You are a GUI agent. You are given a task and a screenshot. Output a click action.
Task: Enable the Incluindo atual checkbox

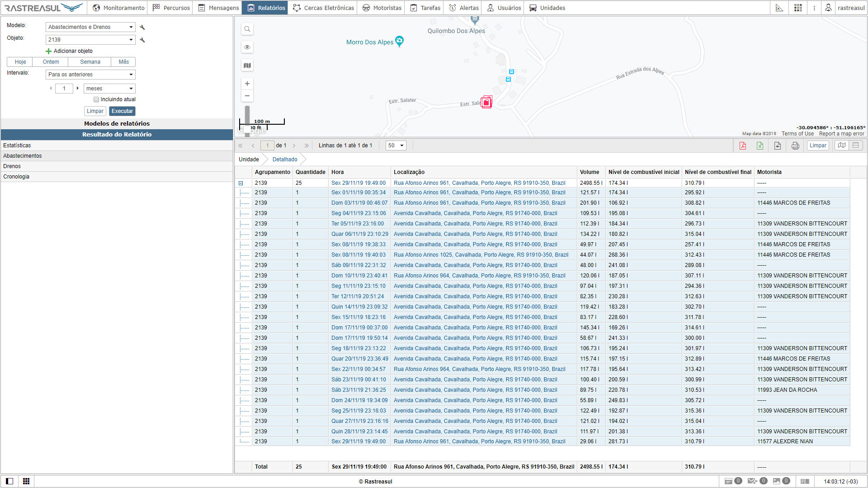pyautogui.click(x=96, y=99)
